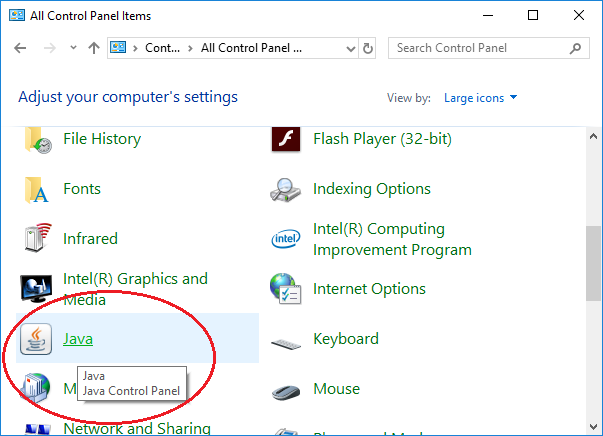Open the Mouse icon
Image resolution: width=603 pixels, height=436 pixels.
(x=286, y=392)
